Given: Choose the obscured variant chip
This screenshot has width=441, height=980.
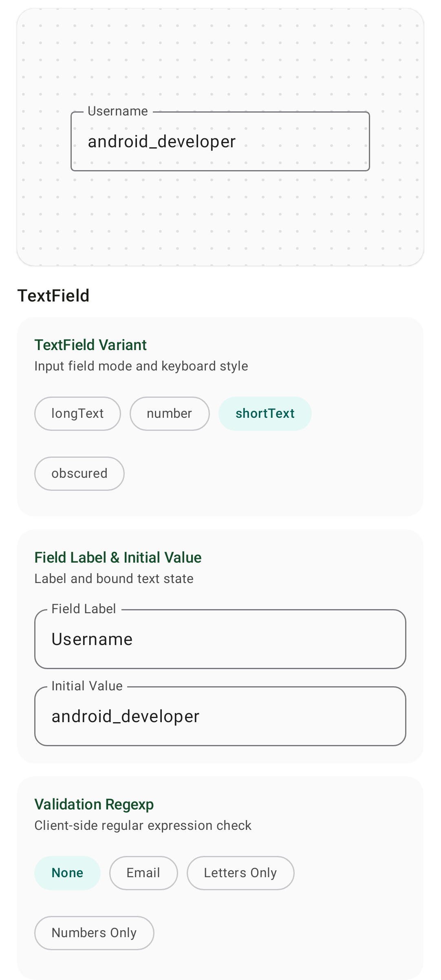Looking at the screenshot, I should click(x=79, y=473).
